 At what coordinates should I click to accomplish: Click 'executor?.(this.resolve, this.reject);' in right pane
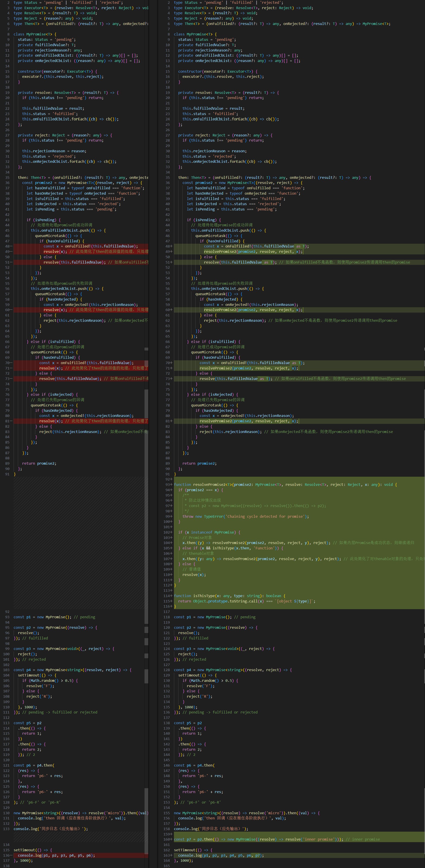[223, 76]
